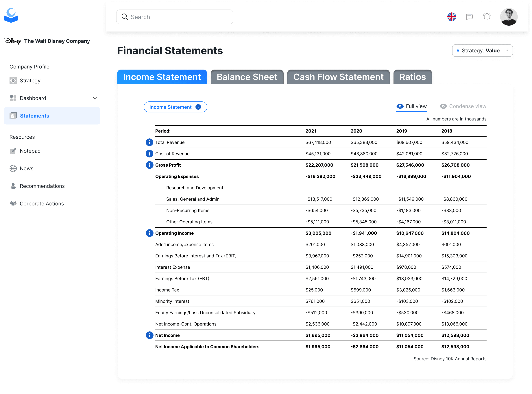The image size is (532, 394).
Task: Click the 2021 period column header
Action: [x=311, y=131]
